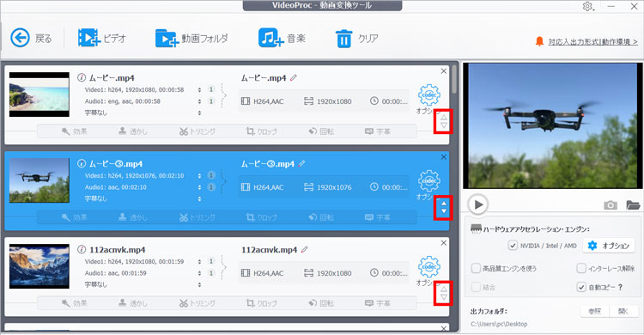Enable インターレース解除 checkbox
Viewport: 644px width, 335px height.
coord(581,268)
